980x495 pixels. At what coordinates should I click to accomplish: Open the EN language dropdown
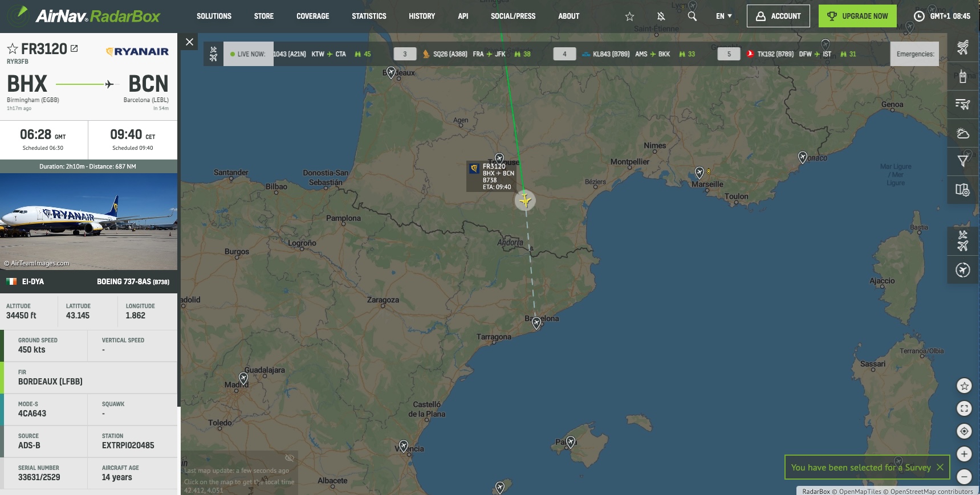[x=723, y=16]
